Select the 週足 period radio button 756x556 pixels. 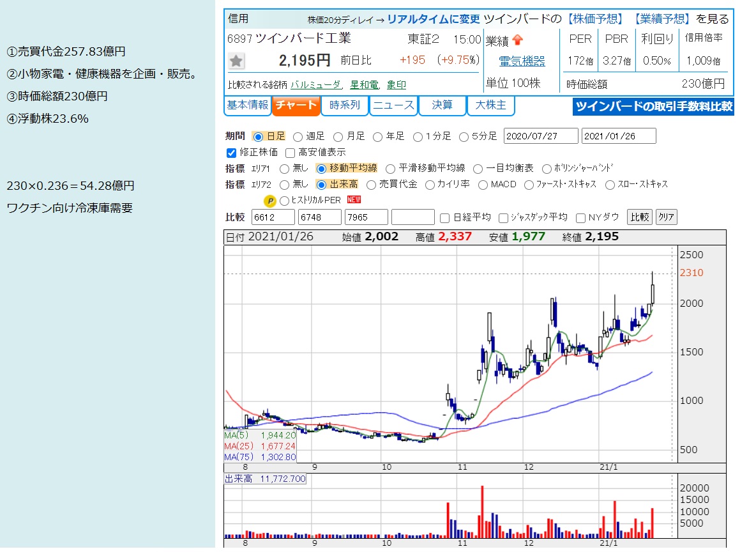[x=298, y=137]
